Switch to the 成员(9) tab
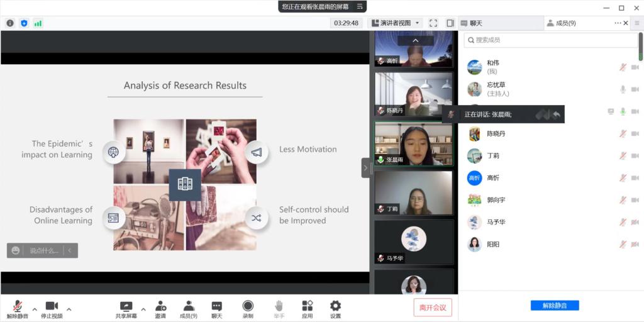This screenshot has height=322, width=644. click(566, 23)
